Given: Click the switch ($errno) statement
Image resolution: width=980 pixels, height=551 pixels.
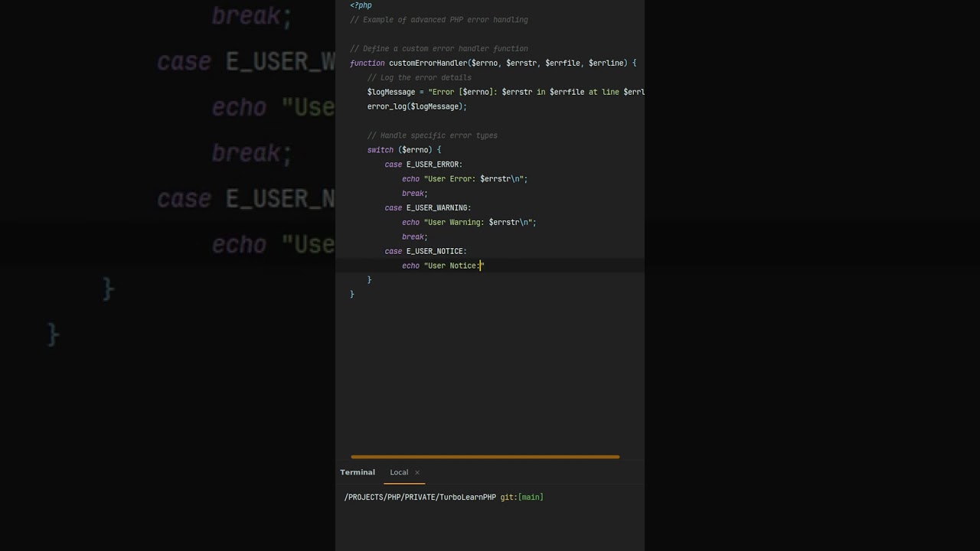Looking at the screenshot, I should click(404, 150).
